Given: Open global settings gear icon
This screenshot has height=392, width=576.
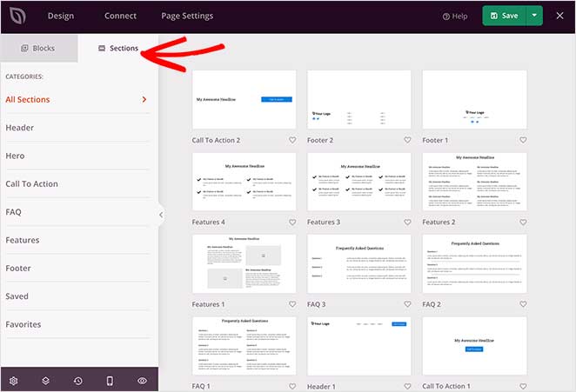Looking at the screenshot, I should [x=14, y=381].
